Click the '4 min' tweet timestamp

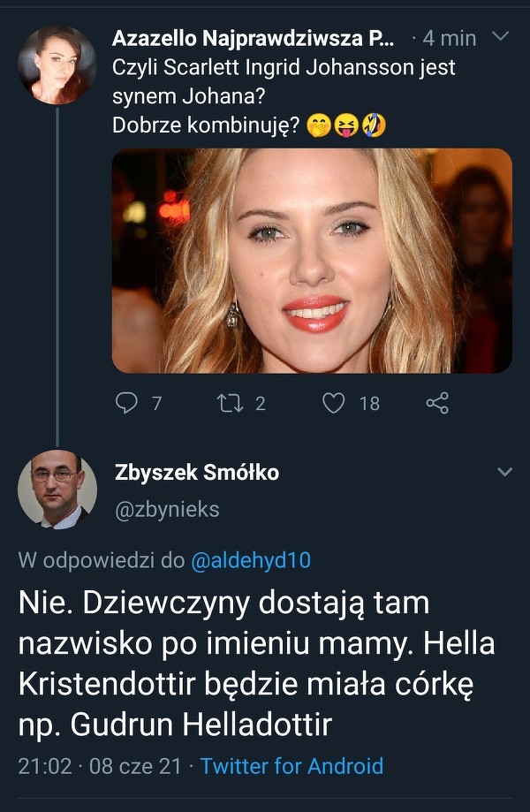449,38
